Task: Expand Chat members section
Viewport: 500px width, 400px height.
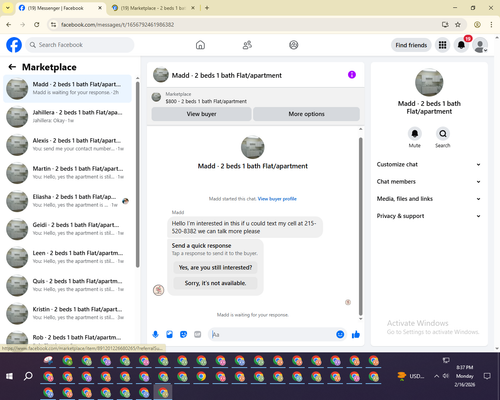Action: pos(429,182)
